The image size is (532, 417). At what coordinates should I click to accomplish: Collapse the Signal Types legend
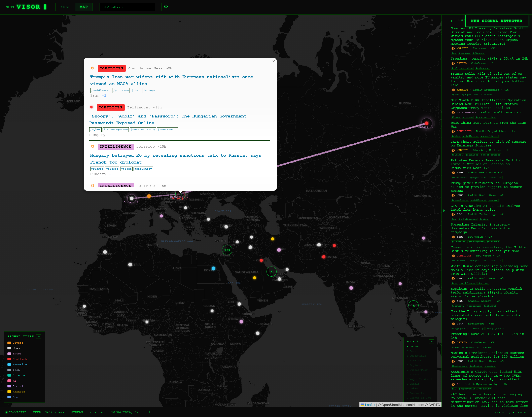coord(39,336)
